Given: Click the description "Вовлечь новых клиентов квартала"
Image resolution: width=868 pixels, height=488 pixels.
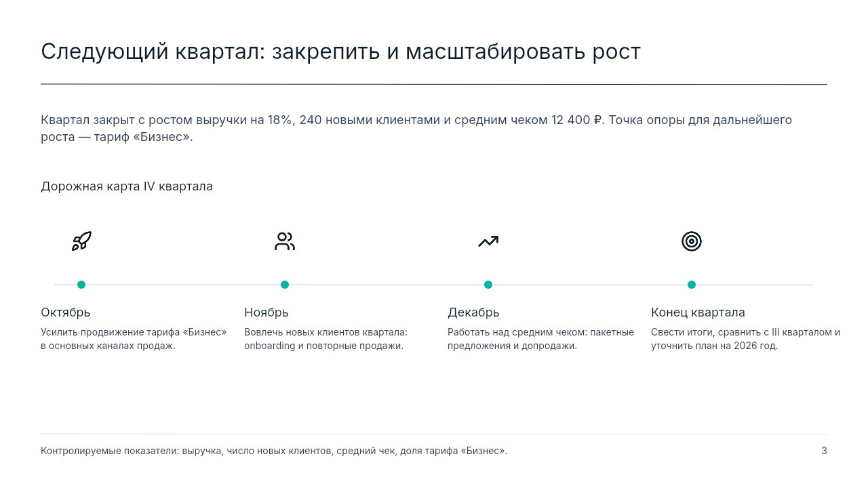Looking at the screenshot, I should (x=326, y=339).
